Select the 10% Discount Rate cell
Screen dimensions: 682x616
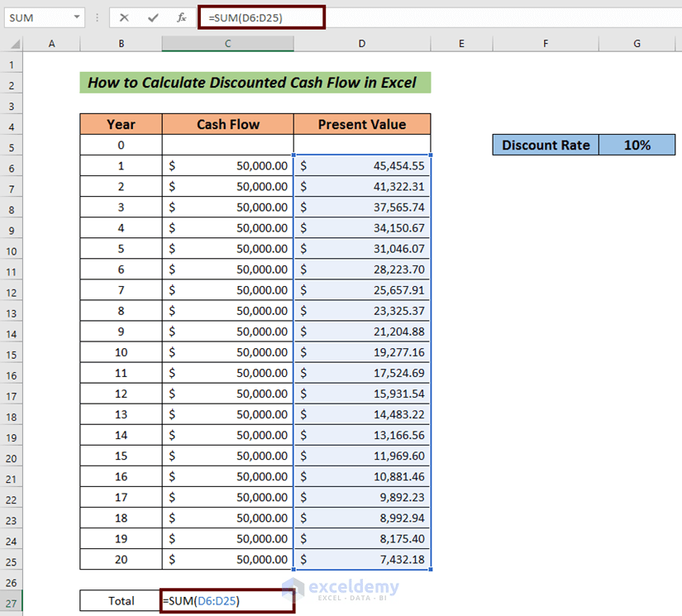(637, 145)
